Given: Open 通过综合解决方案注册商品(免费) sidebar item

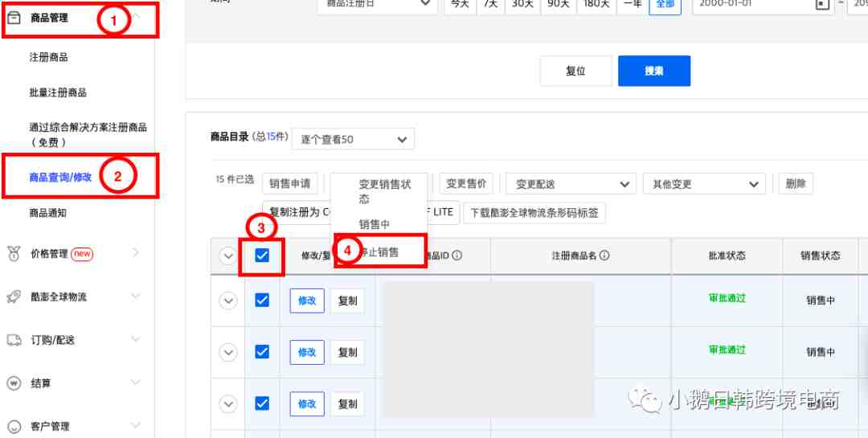Looking at the screenshot, I should coord(88,134).
